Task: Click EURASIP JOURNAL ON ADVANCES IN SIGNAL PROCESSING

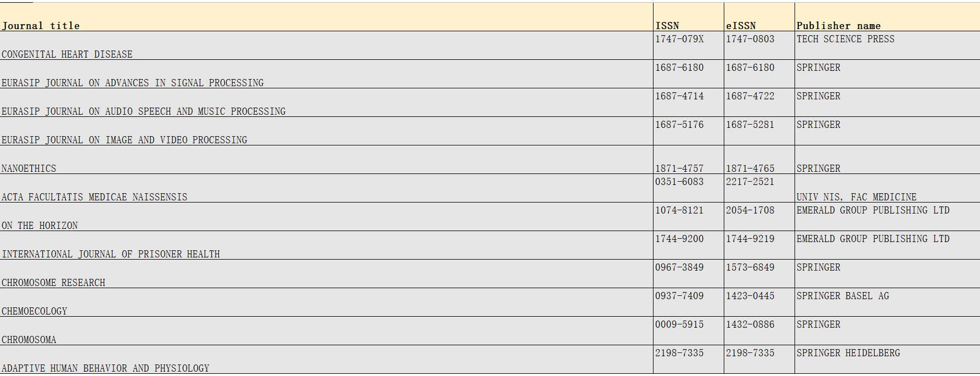Action: (326, 74)
